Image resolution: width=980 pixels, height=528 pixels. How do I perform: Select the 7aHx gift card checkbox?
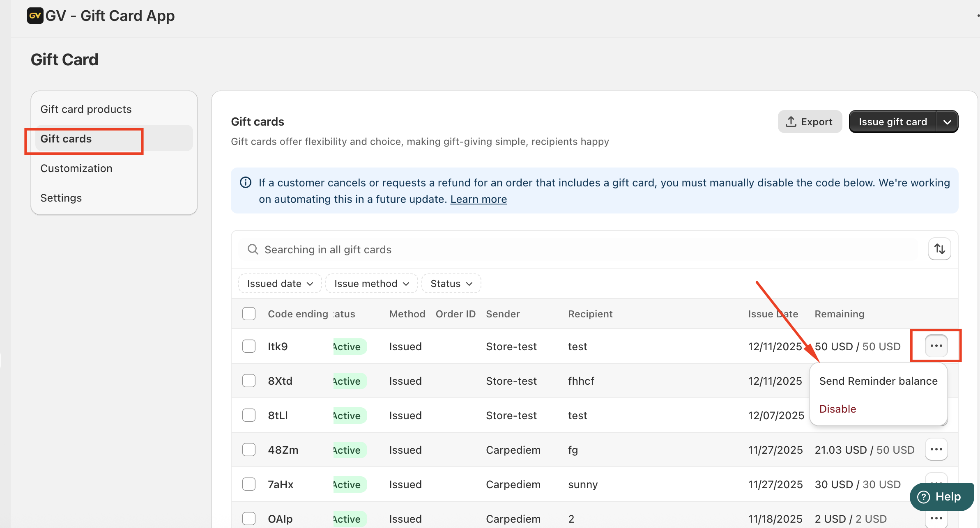click(x=249, y=484)
